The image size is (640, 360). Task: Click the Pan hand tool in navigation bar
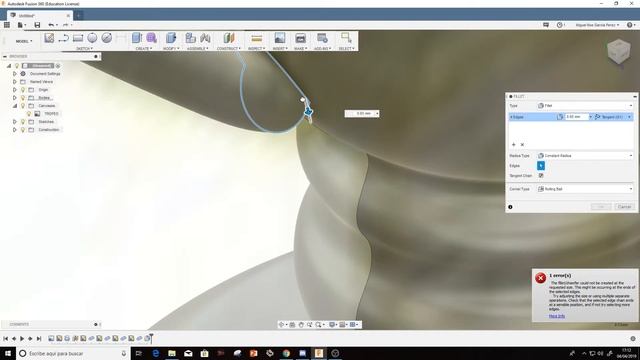[x=301, y=324]
